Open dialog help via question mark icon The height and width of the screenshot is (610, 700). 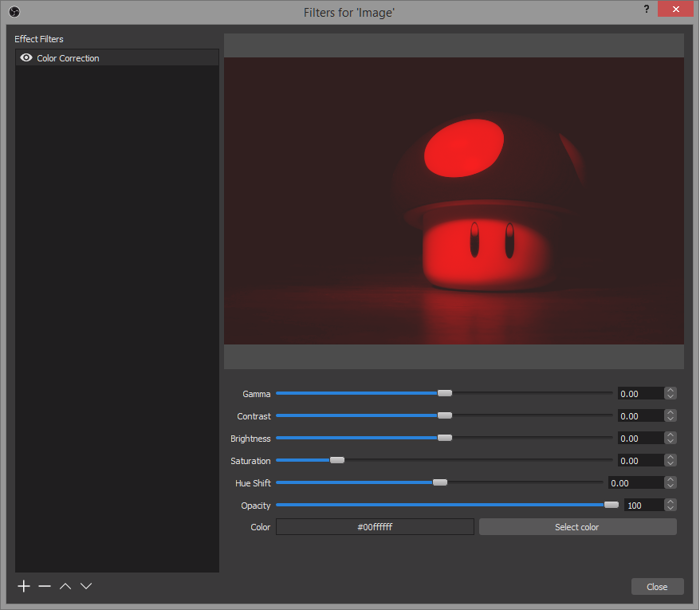pos(646,10)
